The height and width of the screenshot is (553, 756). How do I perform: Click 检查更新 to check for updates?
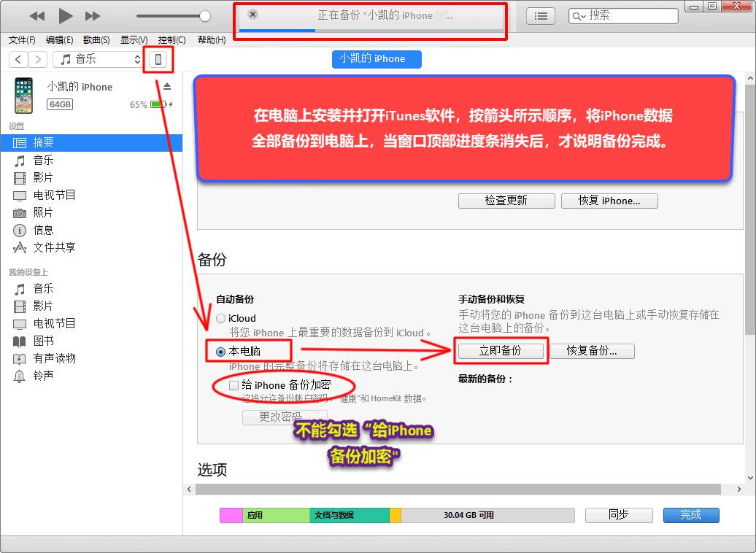tap(506, 201)
